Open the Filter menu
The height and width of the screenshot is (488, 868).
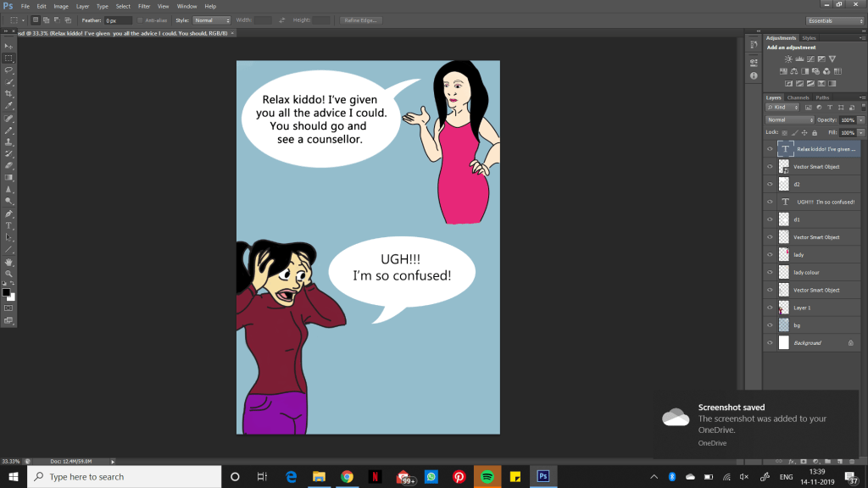(x=143, y=6)
